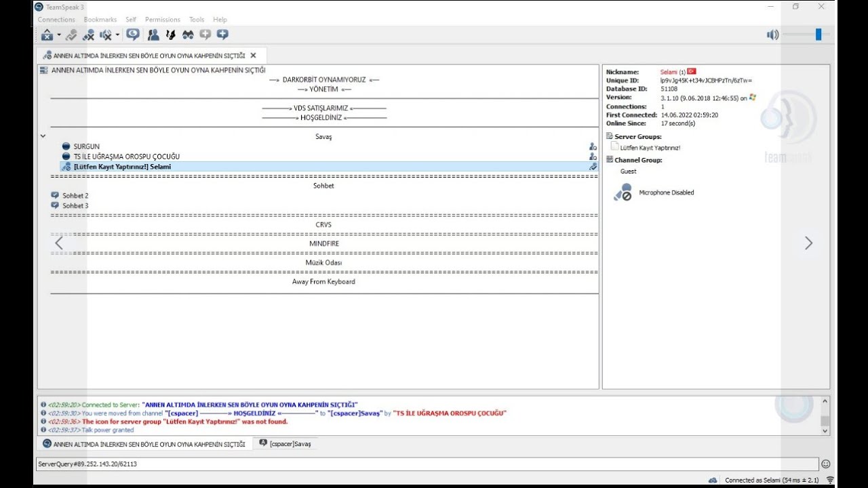Click the chat log scroll up arrow
This screenshot has width=868, height=488.
tap(825, 401)
